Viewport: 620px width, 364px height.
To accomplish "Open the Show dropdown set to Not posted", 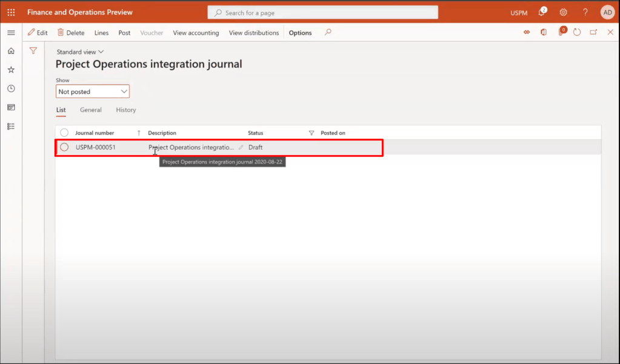I will [93, 91].
